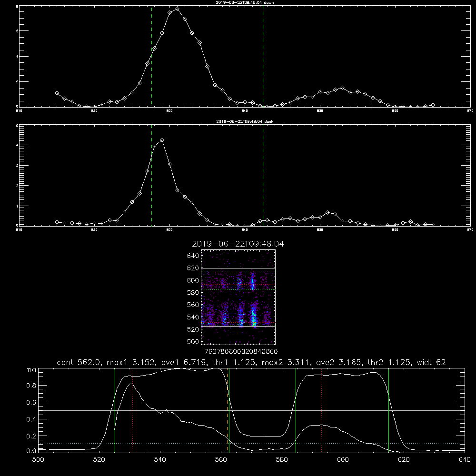Click the red dotted line near 593

tap(321, 410)
